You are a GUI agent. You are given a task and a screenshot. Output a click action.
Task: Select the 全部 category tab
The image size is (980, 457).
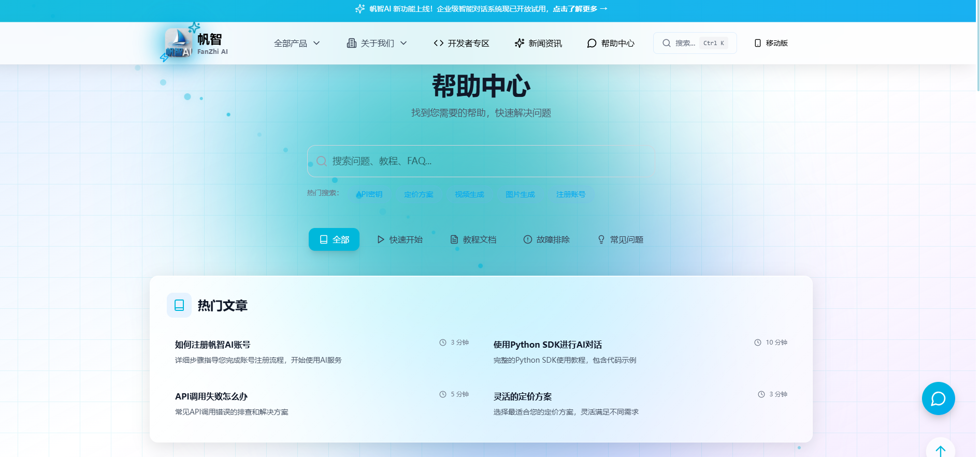coord(334,239)
